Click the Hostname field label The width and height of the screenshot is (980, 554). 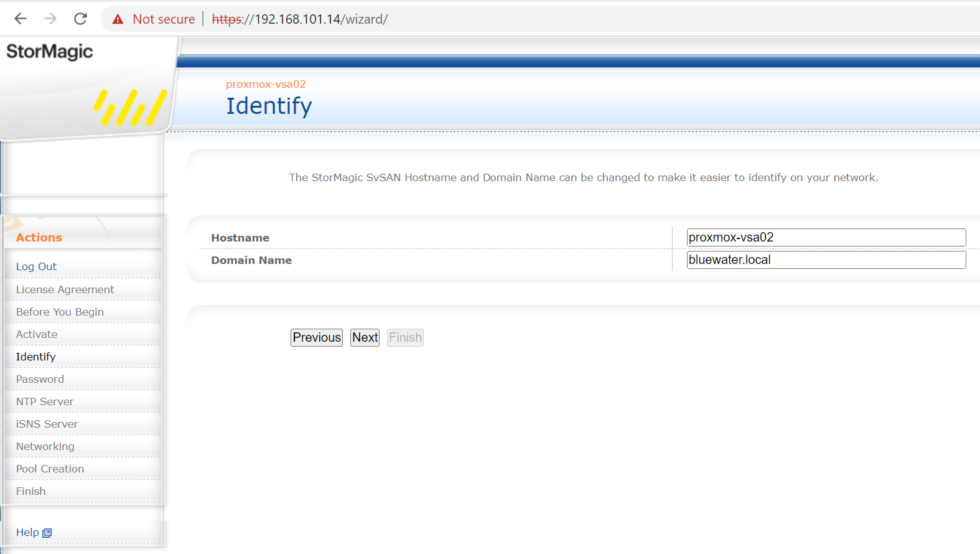pos(240,238)
